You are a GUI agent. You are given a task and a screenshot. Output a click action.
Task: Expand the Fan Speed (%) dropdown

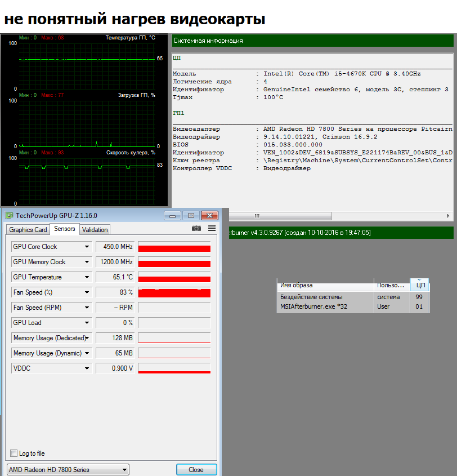point(87,292)
